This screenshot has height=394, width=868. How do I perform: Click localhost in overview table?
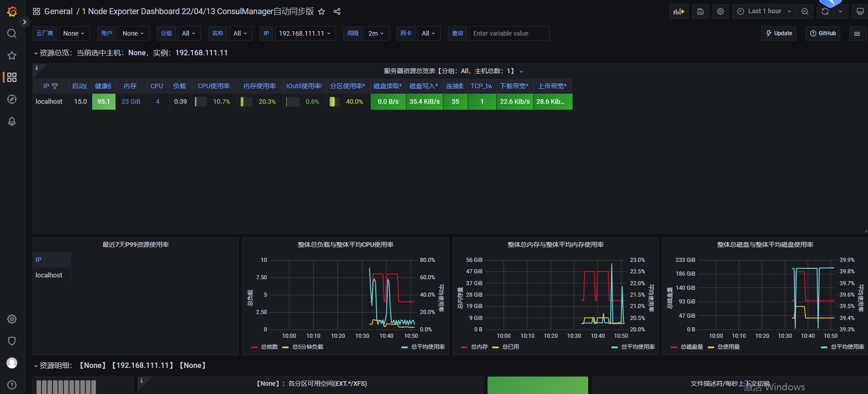tap(49, 101)
